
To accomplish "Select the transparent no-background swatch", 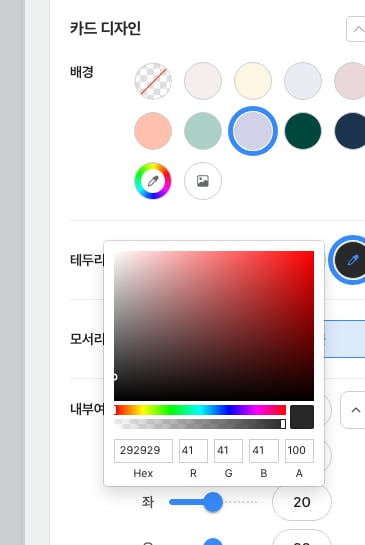I will click(153, 81).
